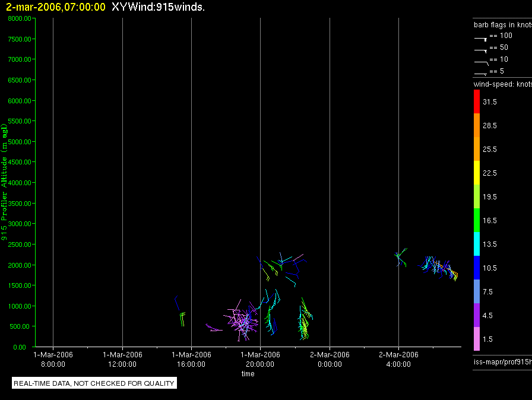The height and width of the screenshot is (400, 532).
Task: Pick the green 16.5 knots legend swatch
Action: [x=477, y=220]
